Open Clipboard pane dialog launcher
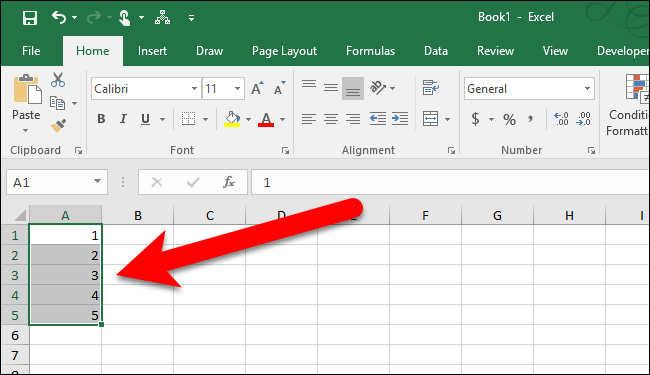This screenshot has width=650, height=375. click(x=78, y=151)
